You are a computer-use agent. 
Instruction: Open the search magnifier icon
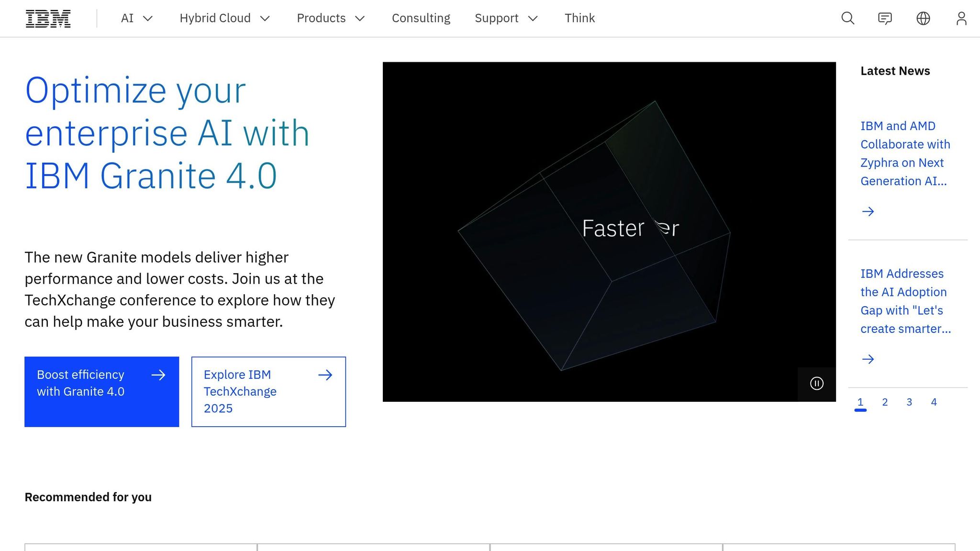847,19
